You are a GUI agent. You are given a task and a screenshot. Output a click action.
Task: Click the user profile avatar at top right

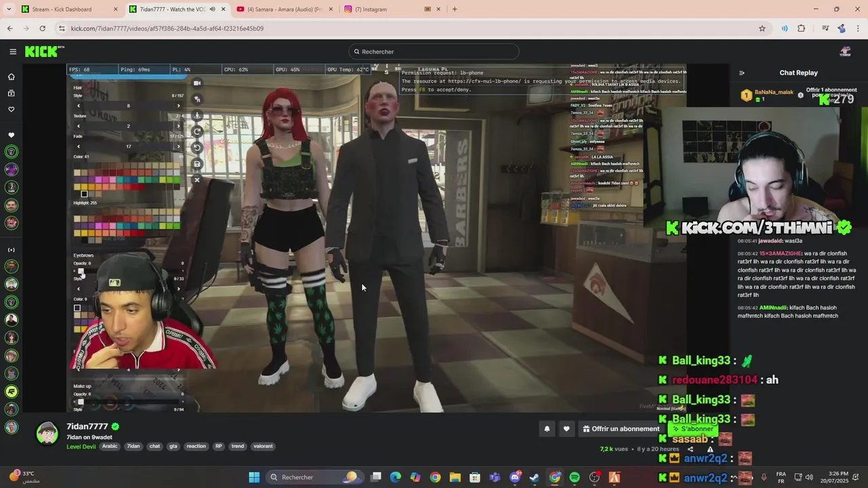coord(845,52)
